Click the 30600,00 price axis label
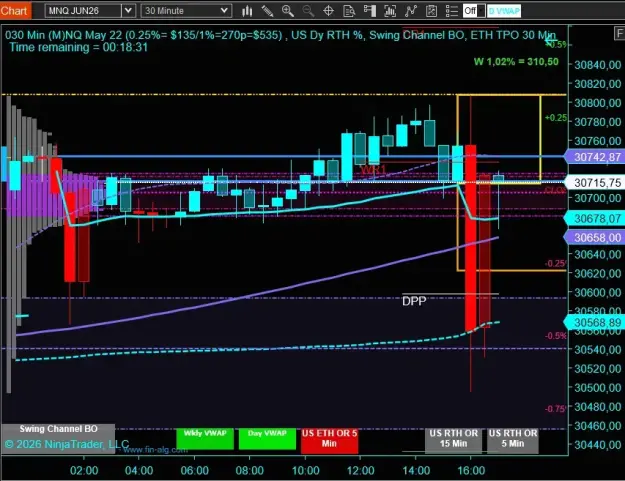 point(597,293)
